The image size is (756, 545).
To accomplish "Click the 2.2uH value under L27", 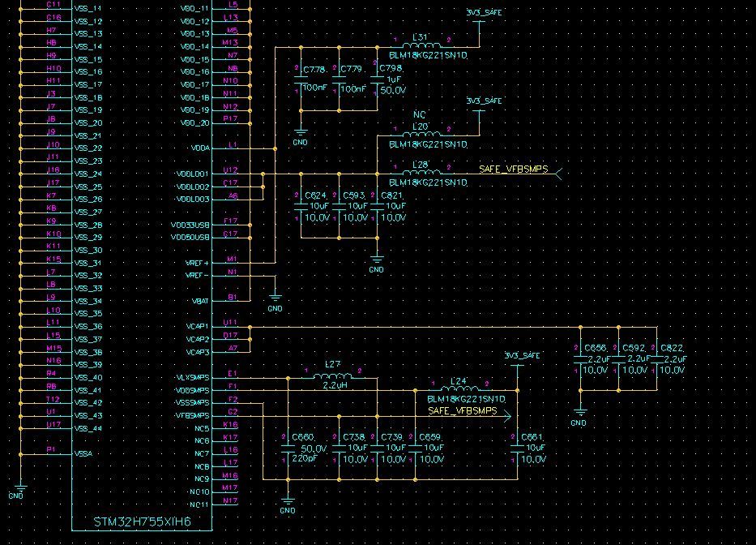I will click(335, 386).
